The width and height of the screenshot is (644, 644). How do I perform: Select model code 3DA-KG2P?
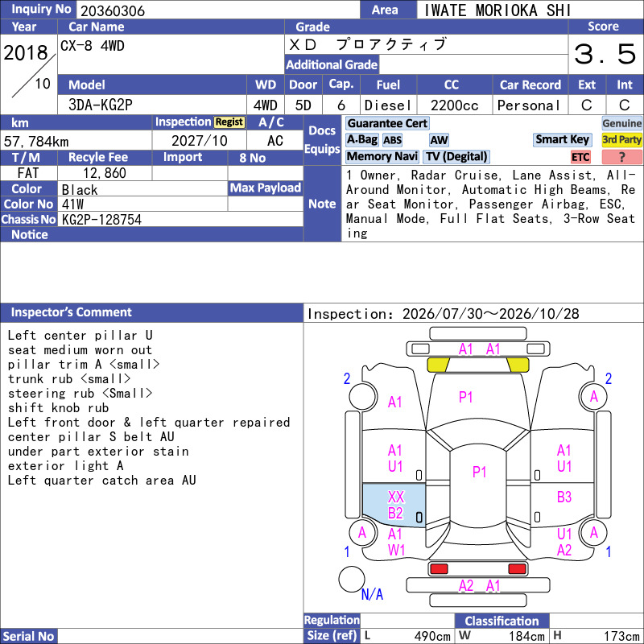tap(101, 105)
